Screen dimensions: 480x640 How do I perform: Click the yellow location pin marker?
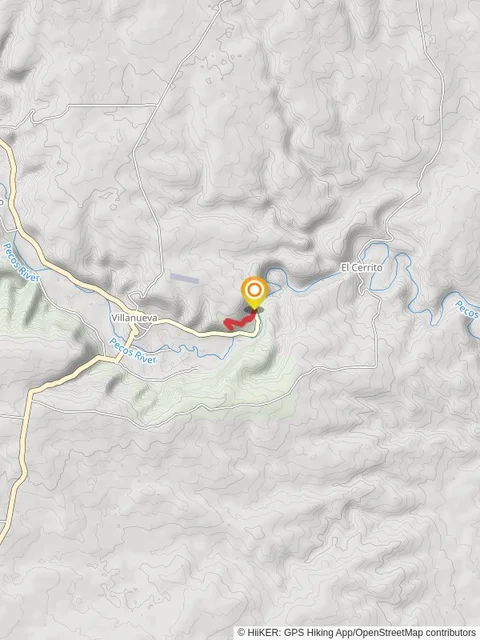(254, 293)
